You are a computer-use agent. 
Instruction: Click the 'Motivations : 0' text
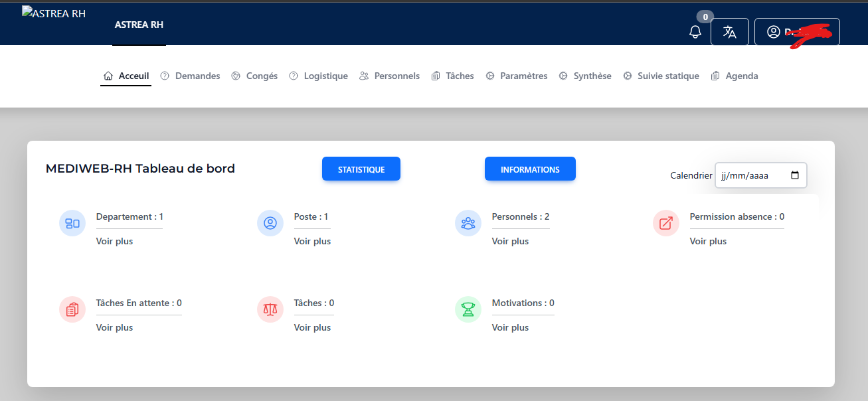coord(523,303)
